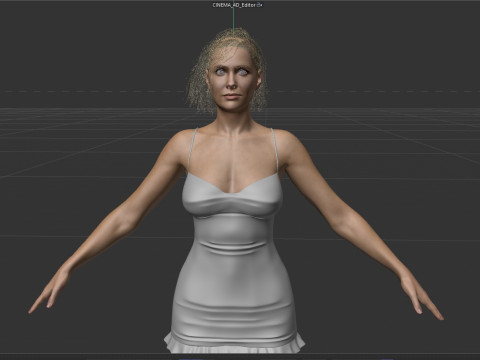Click the camera icon beside CINEMA_4D_Editor
The width and height of the screenshot is (480, 360).
coord(259,5)
